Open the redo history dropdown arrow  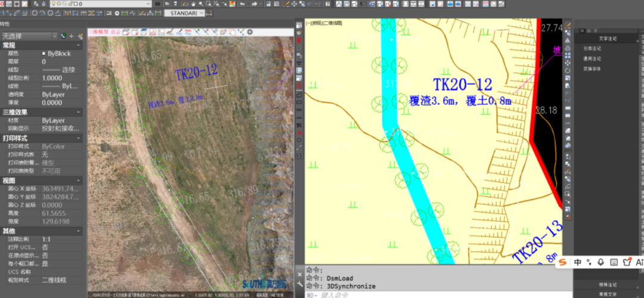coord(261,4)
